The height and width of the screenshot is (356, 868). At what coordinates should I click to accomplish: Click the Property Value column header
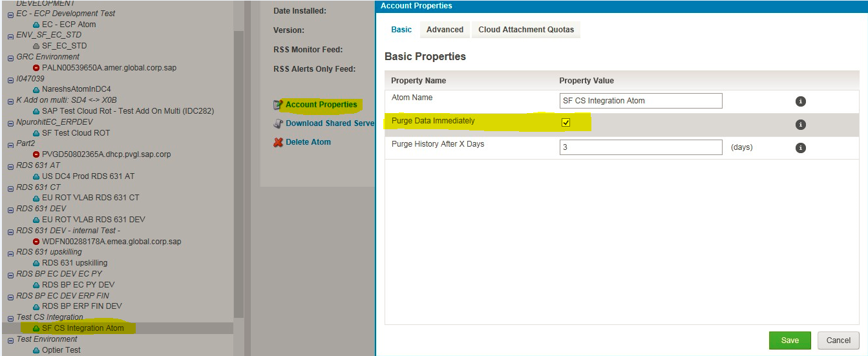pyautogui.click(x=586, y=81)
